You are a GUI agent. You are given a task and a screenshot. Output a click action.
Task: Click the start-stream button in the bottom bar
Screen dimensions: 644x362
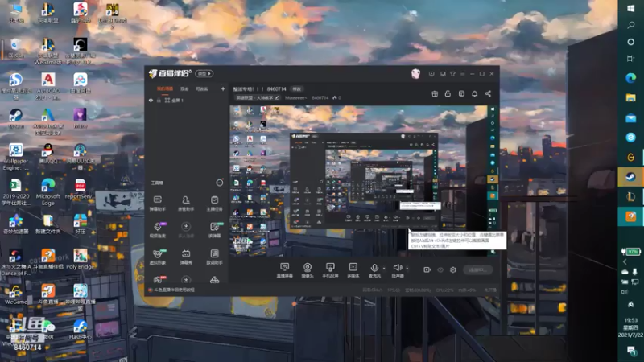477,269
